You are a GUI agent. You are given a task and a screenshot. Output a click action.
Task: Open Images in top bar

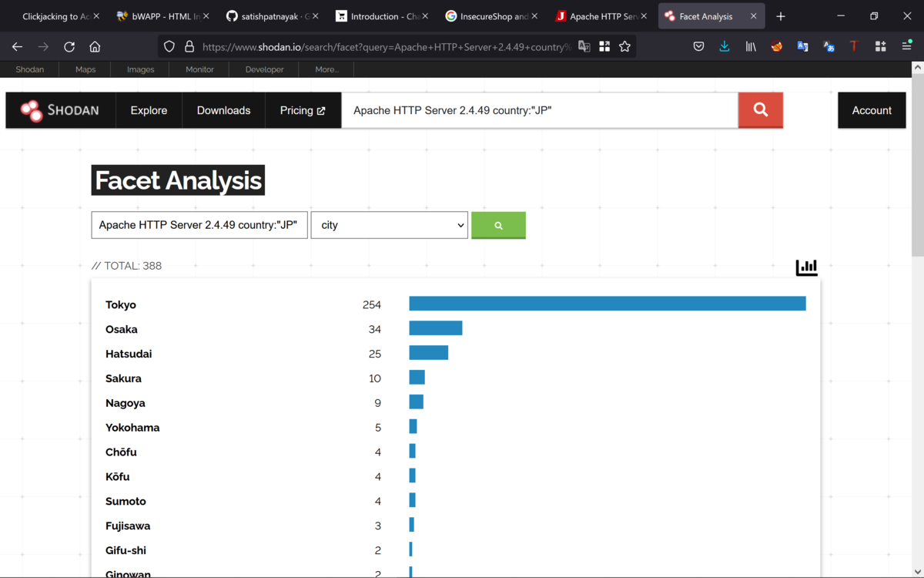click(140, 69)
